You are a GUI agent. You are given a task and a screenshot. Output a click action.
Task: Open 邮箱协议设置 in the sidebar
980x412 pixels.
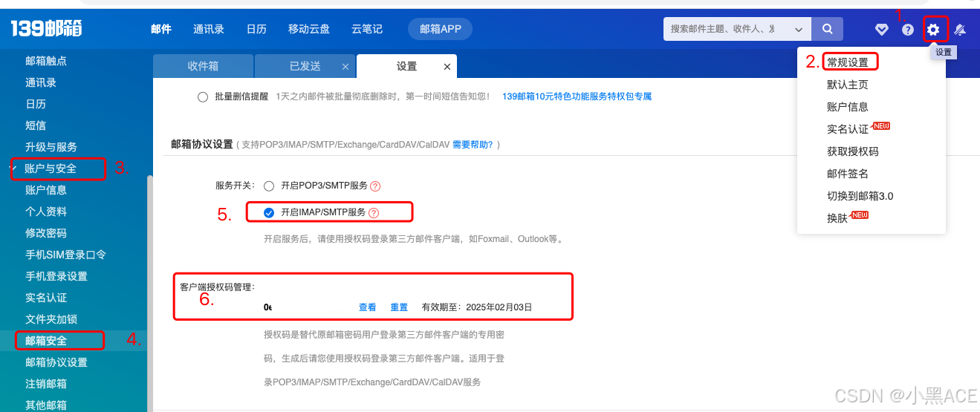pyautogui.click(x=56, y=362)
